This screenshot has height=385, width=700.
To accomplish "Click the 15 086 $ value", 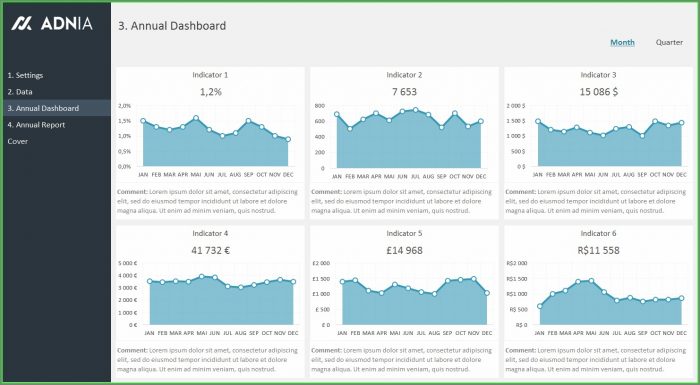I will tap(599, 92).
